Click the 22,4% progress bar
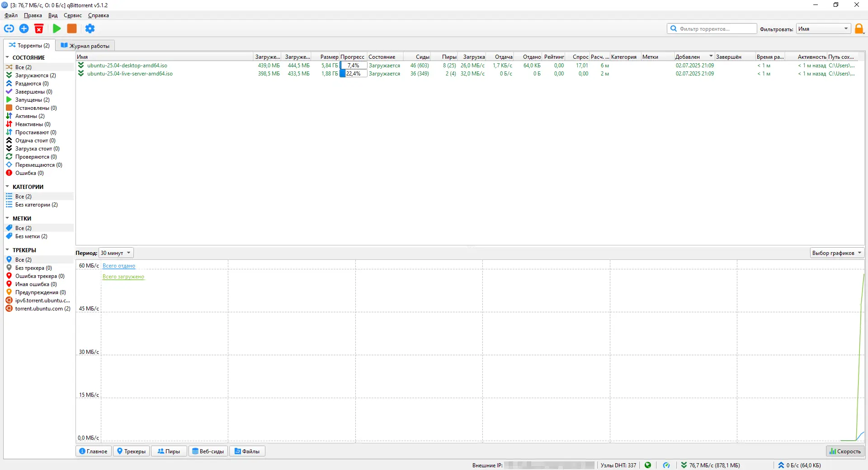This screenshot has height=470, width=868. (353, 74)
